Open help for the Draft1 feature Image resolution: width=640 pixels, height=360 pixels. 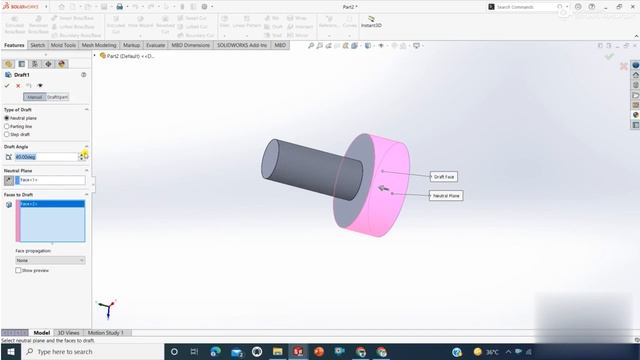tap(84, 75)
